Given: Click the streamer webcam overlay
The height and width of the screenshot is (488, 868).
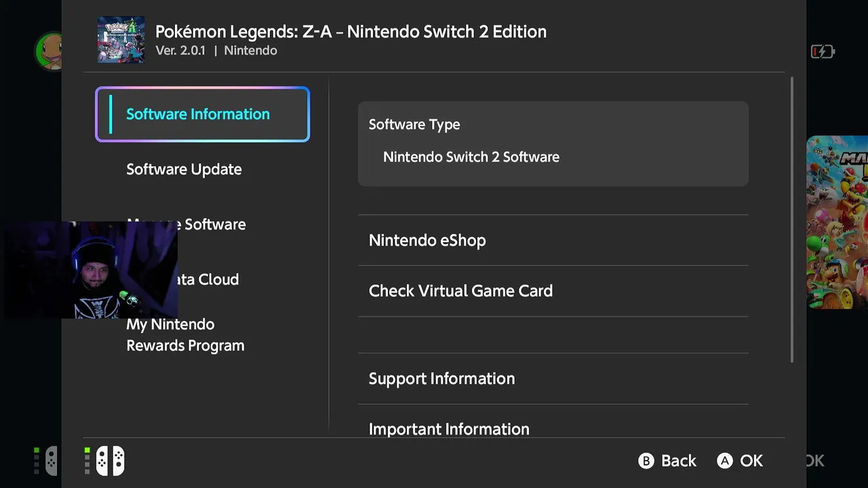Looking at the screenshot, I should pos(90,270).
